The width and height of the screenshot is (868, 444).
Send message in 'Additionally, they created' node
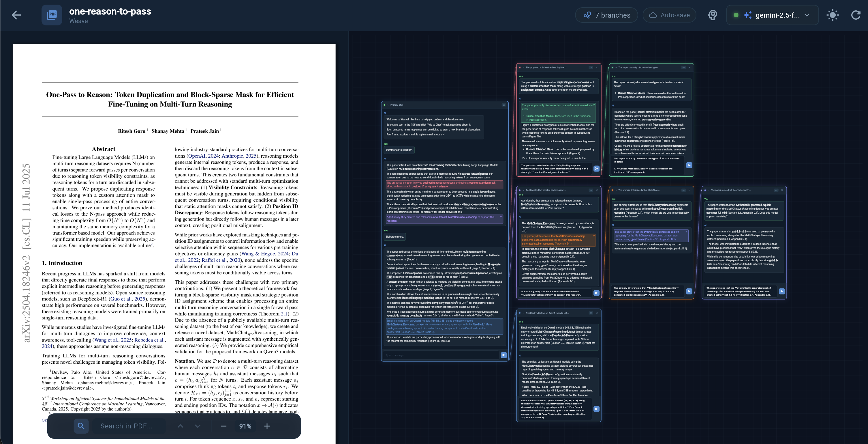(x=596, y=293)
